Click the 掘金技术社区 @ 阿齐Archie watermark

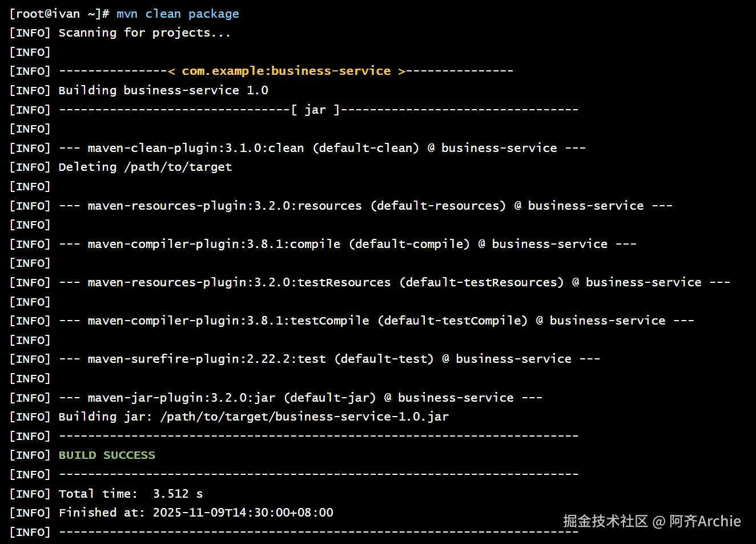pyautogui.click(x=652, y=521)
